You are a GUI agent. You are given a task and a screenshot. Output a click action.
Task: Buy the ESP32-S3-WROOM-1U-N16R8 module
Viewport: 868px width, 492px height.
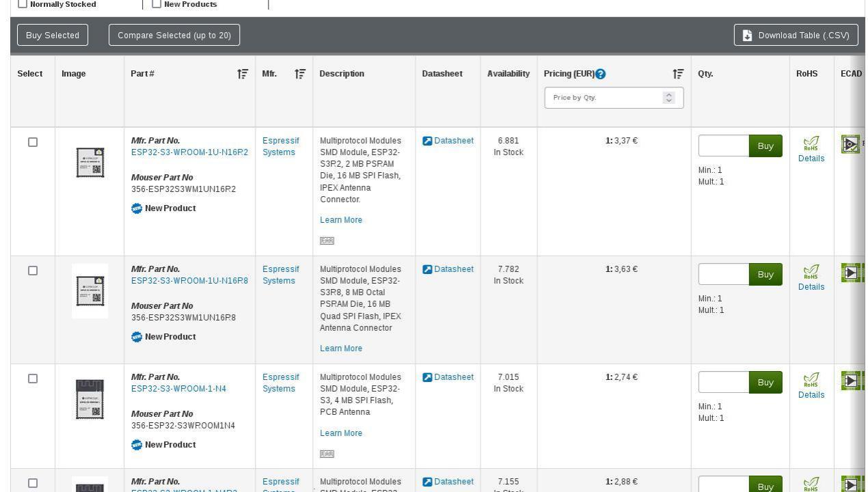pos(765,274)
